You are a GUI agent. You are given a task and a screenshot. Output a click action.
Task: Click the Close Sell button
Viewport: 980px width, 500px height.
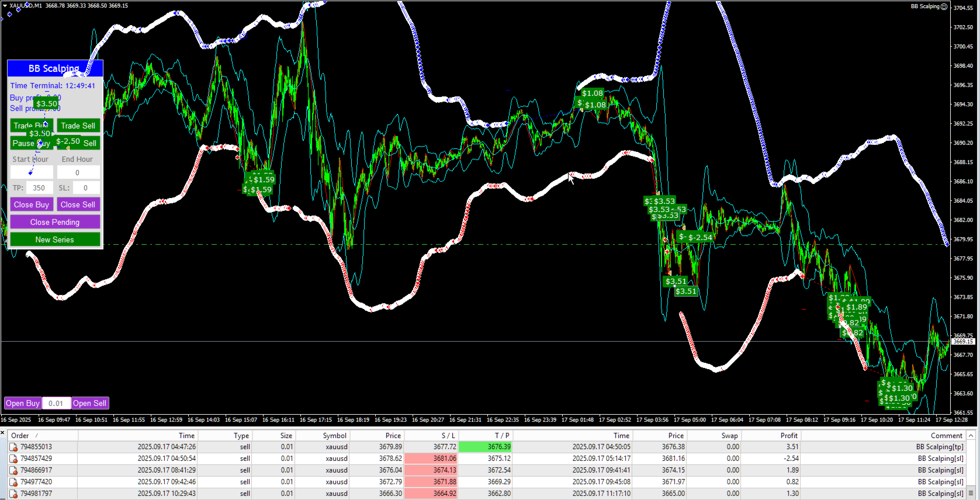[78, 204]
